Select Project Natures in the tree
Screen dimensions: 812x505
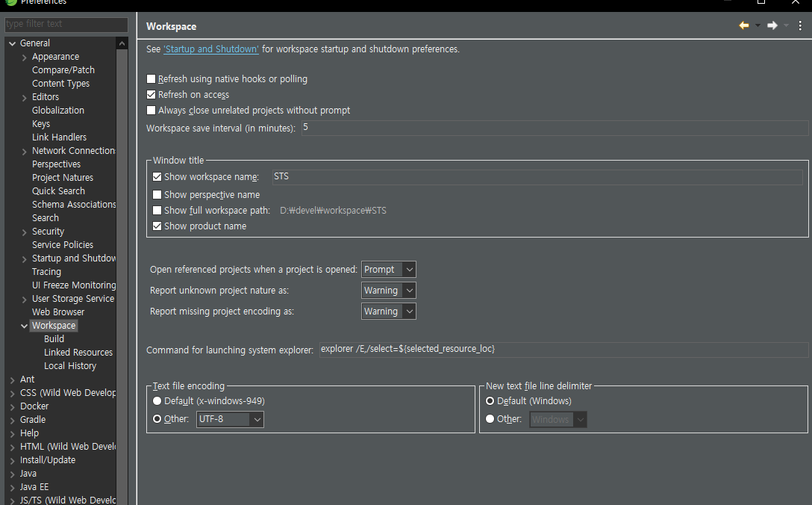point(63,178)
